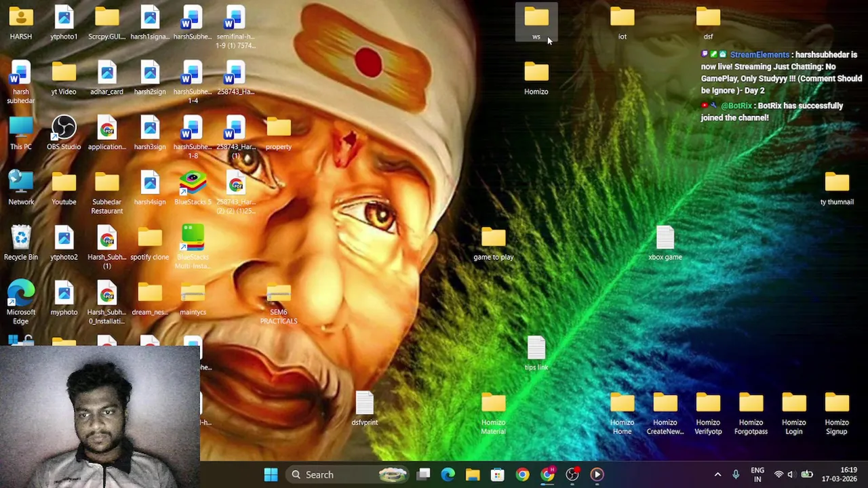Open the HARSH user folder icon
Image resolution: width=868 pixels, height=488 pixels.
[21, 23]
